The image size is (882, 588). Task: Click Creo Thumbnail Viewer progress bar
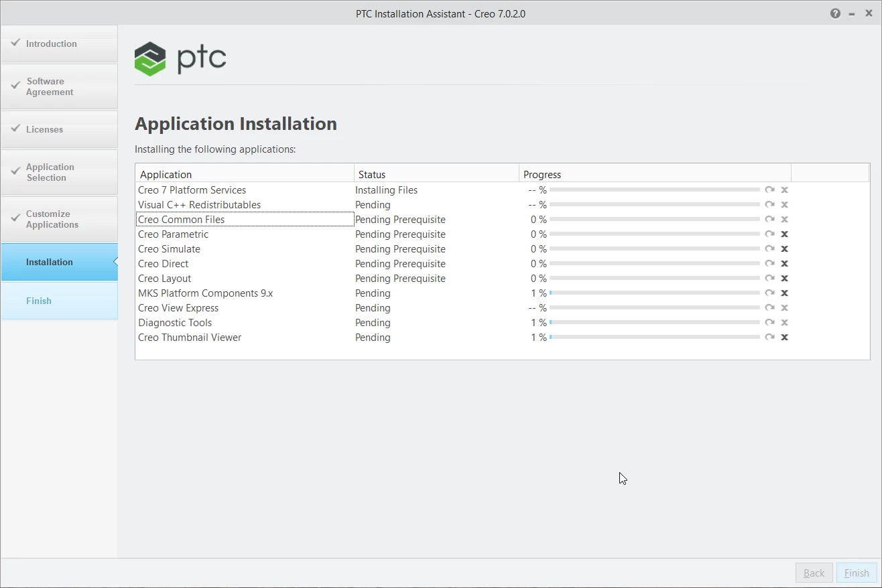655,338
